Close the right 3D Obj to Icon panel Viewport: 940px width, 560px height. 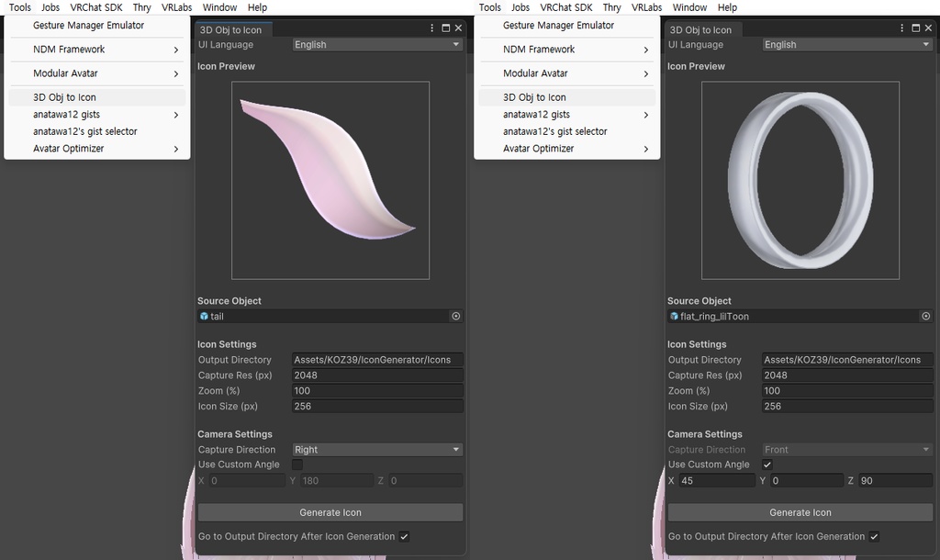(x=928, y=28)
